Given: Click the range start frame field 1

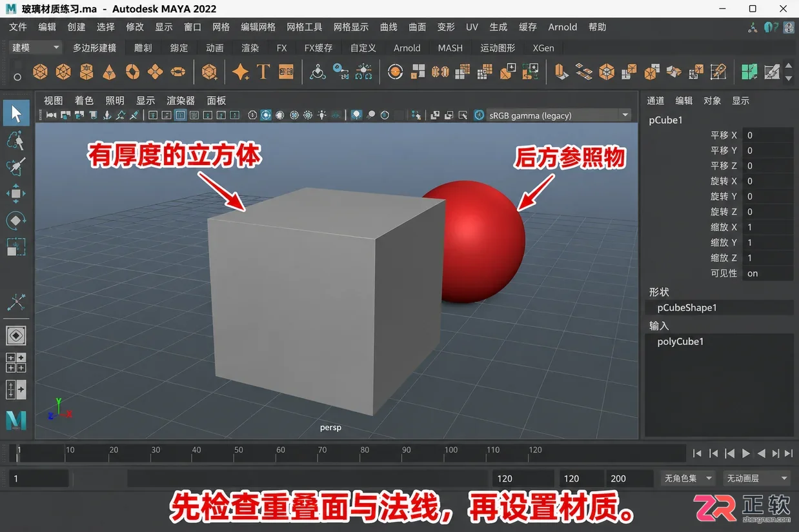Looking at the screenshot, I should pos(38,478).
